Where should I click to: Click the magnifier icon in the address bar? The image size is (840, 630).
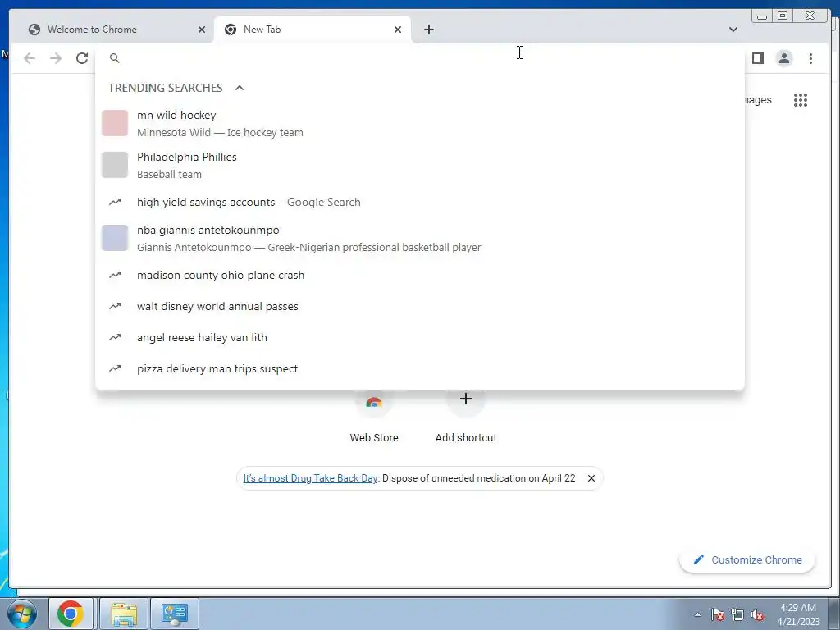114,58
